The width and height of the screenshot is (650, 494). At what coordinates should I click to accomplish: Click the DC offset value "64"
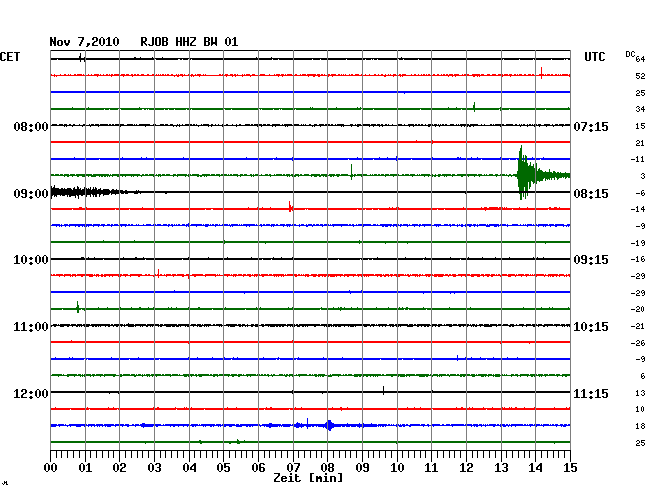click(x=640, y=59)
